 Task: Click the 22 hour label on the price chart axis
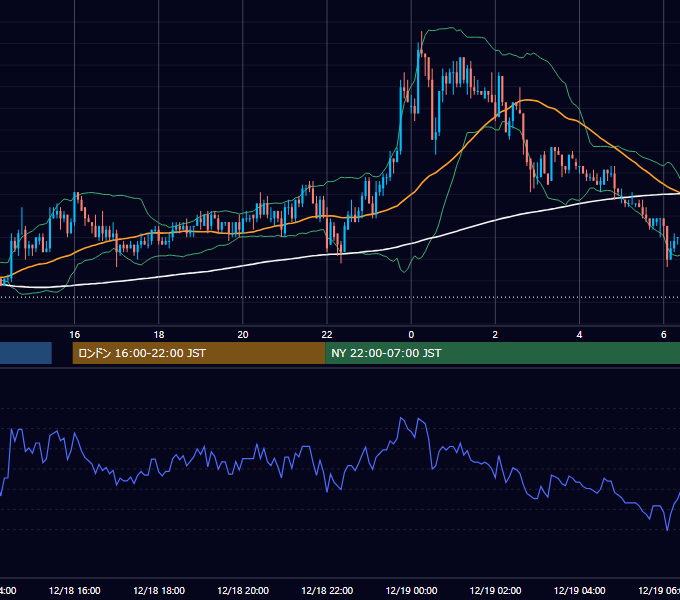pyautogui.click(x=327, y=335)
